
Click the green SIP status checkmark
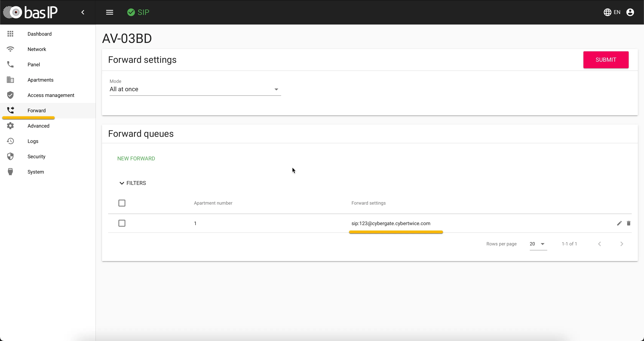(x=131, y=12)
